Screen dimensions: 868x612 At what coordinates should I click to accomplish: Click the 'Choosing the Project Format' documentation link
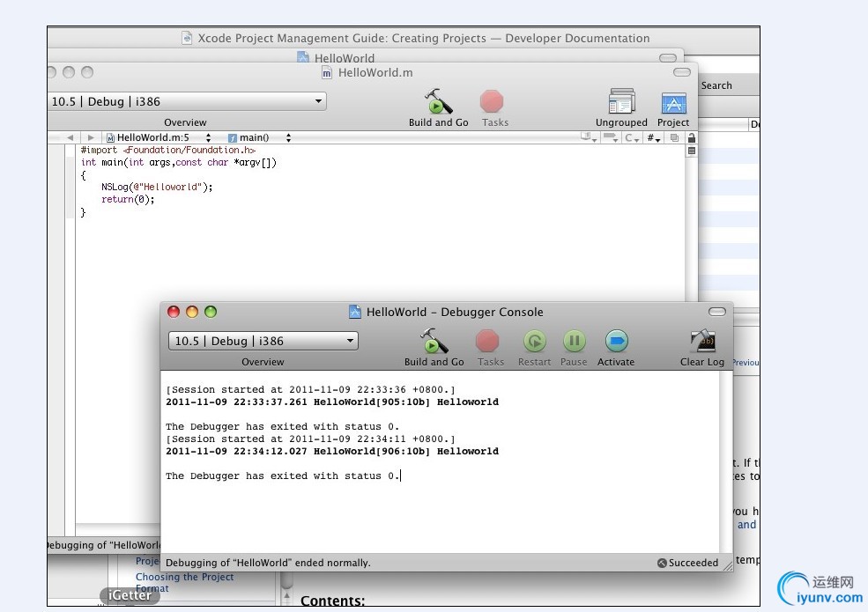184,582
